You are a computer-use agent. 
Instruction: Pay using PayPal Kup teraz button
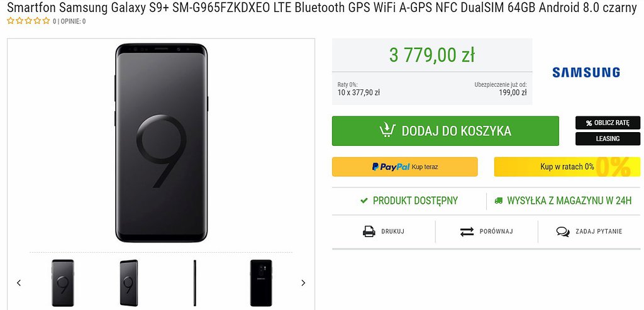[x=404, y=167]
